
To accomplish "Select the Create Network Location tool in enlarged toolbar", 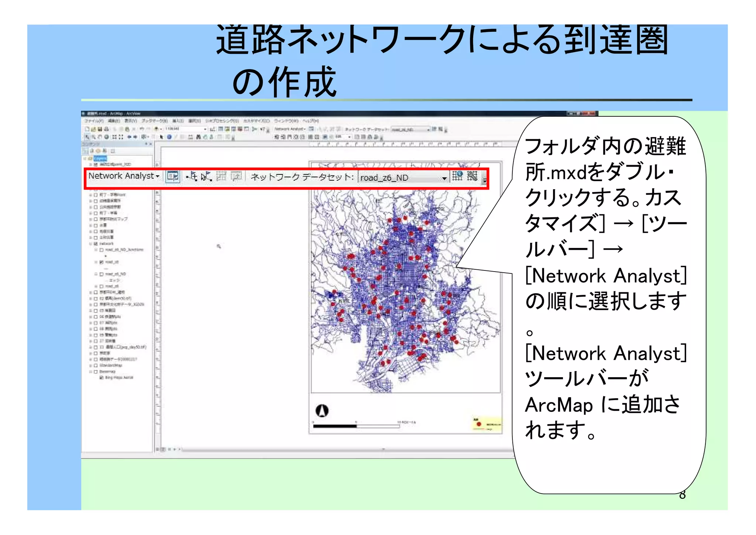I will tap(192, 176).
